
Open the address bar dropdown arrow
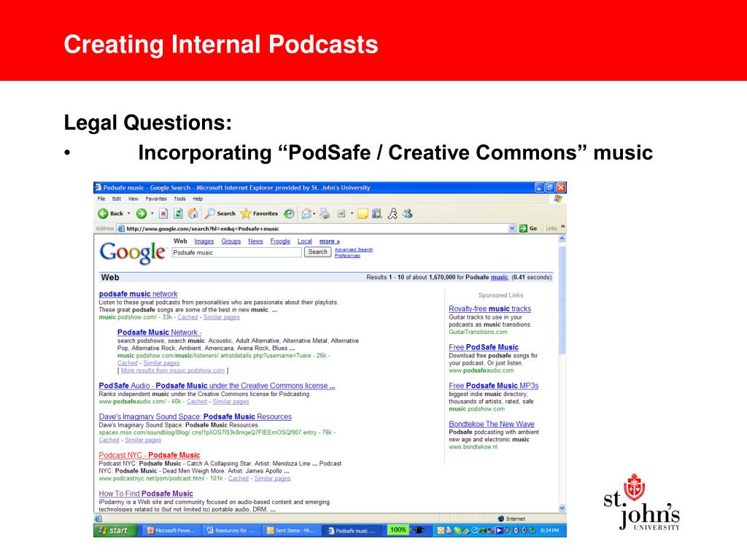tap(512, 228)
